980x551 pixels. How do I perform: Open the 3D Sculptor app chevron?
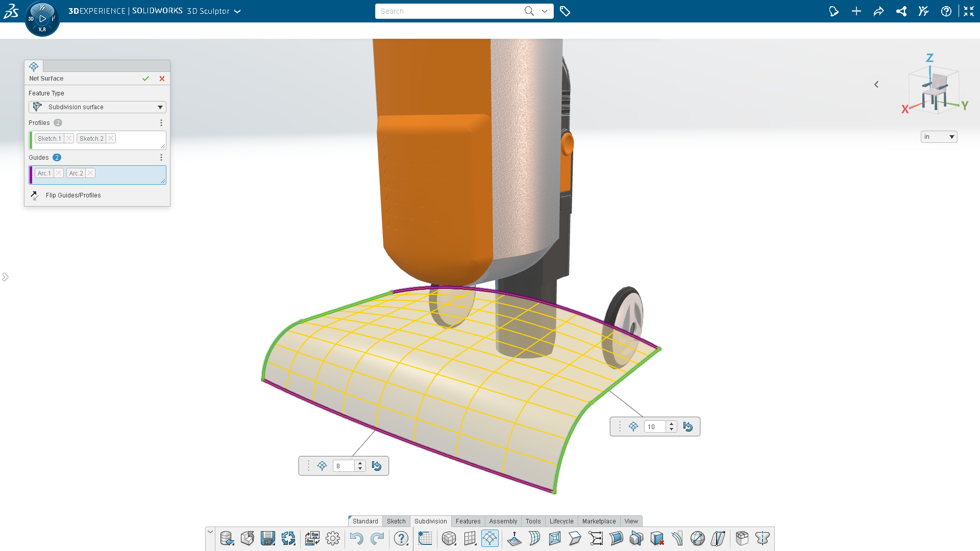(237, 11)
